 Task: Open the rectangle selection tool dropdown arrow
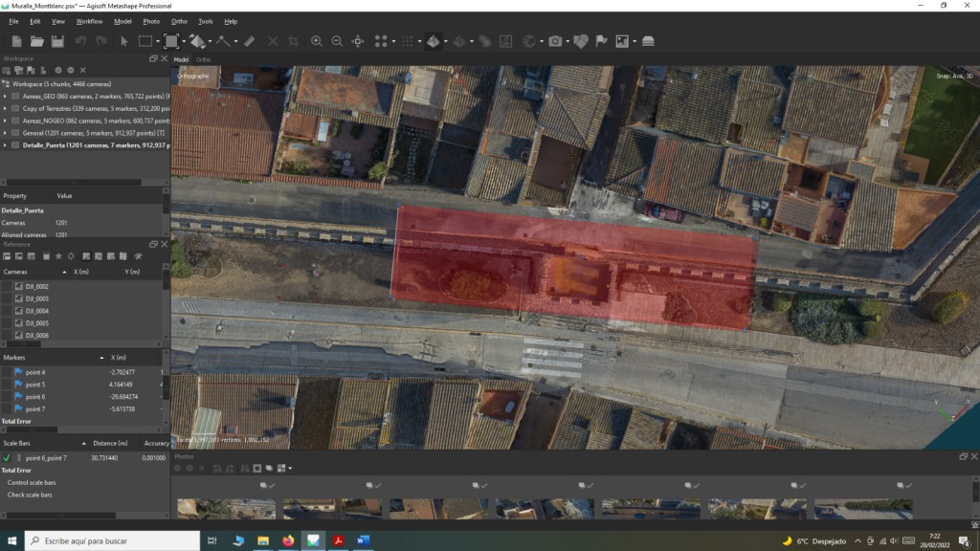tap(158, 41)
